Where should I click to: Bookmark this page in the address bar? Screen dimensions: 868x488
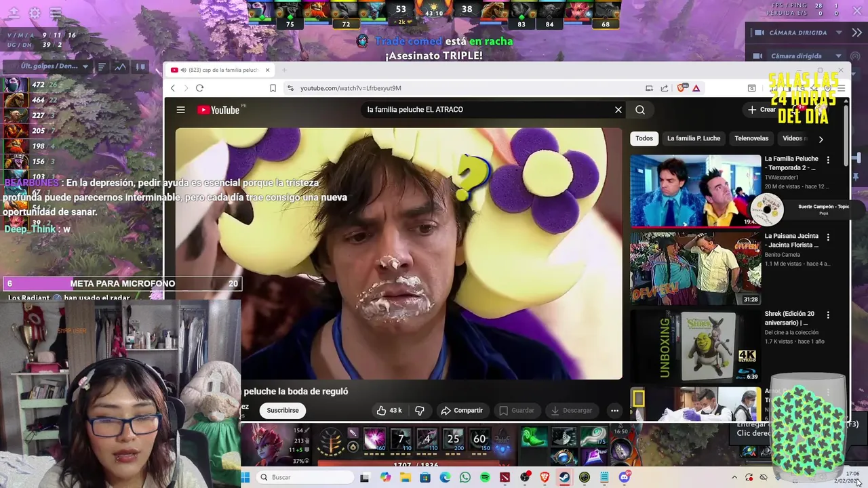273,88
